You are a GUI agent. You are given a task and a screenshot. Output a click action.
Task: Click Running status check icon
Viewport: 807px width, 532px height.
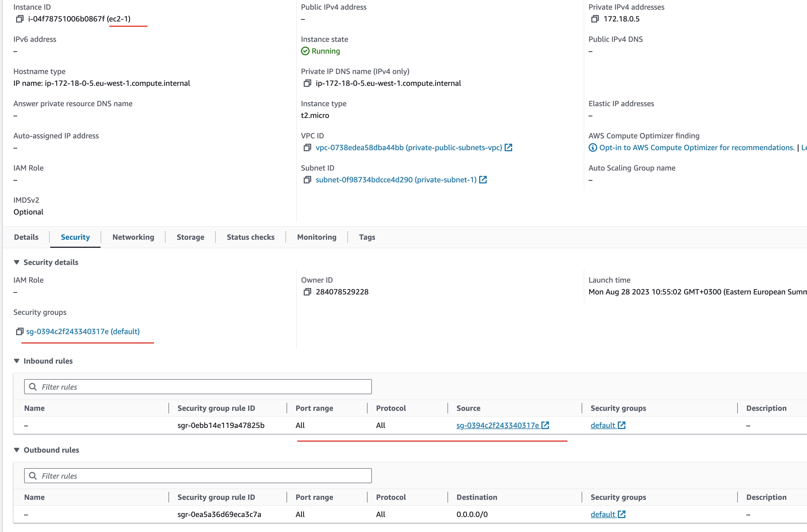[305, 51]
